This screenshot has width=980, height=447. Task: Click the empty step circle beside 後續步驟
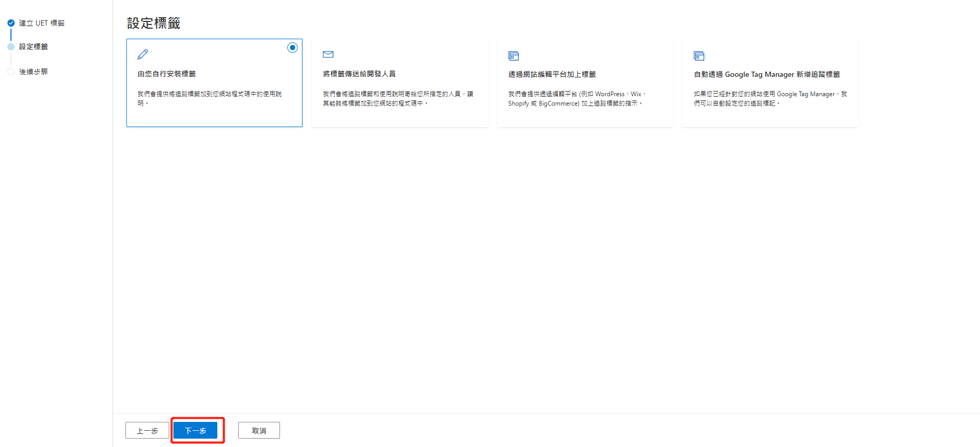(11, 72)
